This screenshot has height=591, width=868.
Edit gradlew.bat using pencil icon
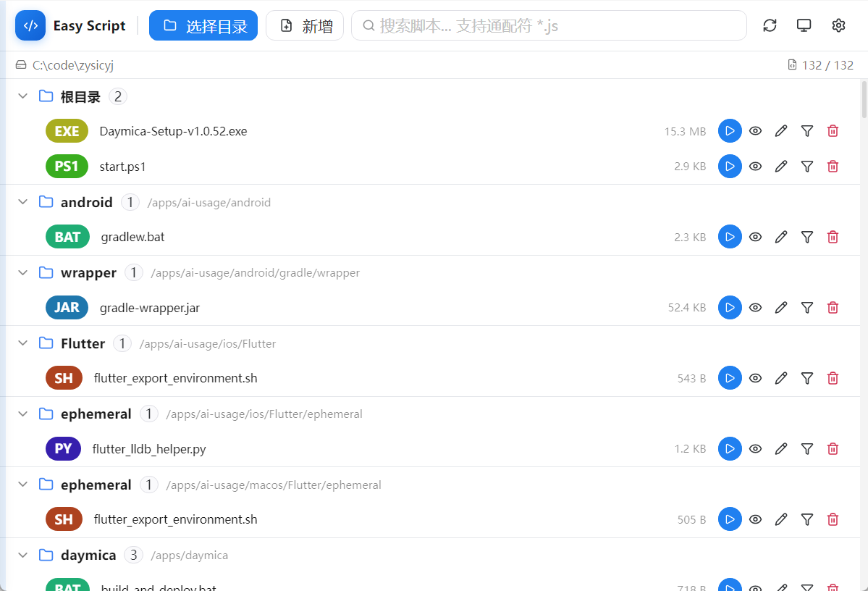point(781,237)
